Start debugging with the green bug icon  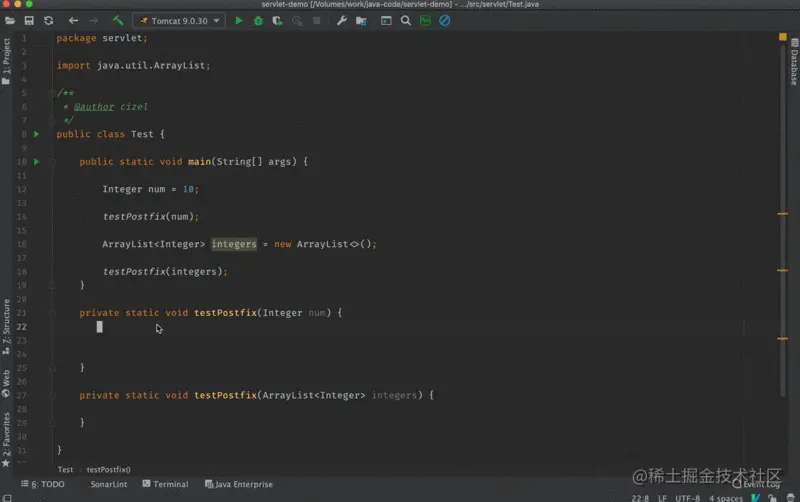(258, 21)
